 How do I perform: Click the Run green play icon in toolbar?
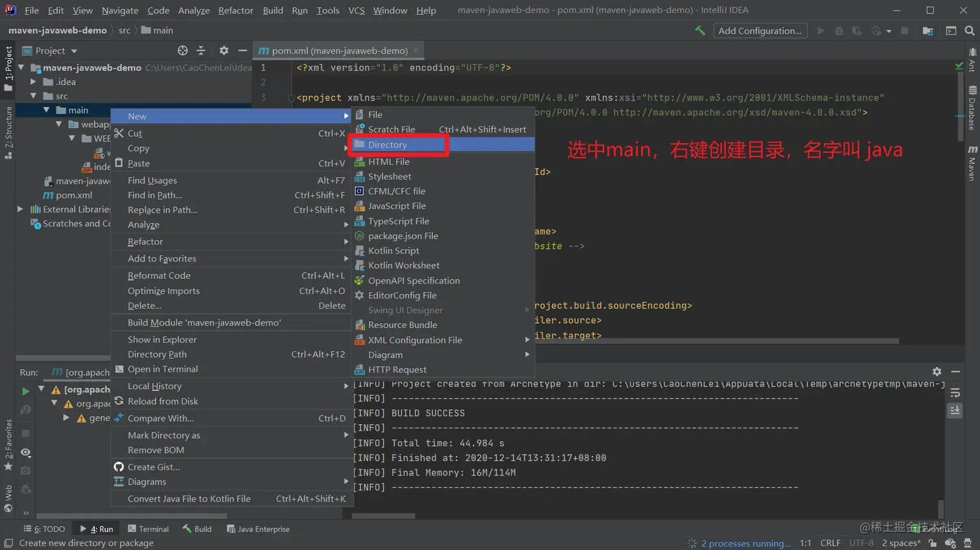(x=821, y=30)
